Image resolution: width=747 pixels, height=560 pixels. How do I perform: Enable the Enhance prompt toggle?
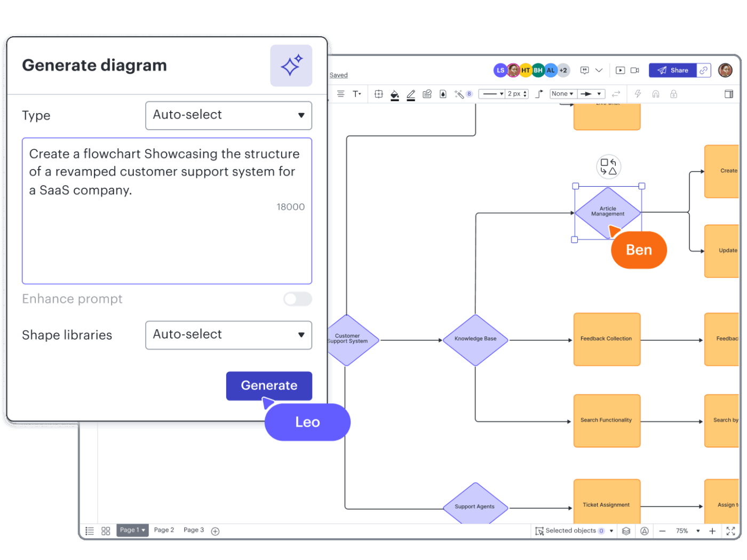tap(297, 299)
